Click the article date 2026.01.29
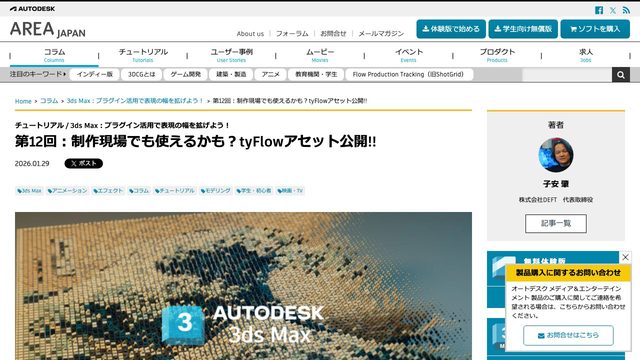Viewport: 640px width, 360px height. (32, 164)
